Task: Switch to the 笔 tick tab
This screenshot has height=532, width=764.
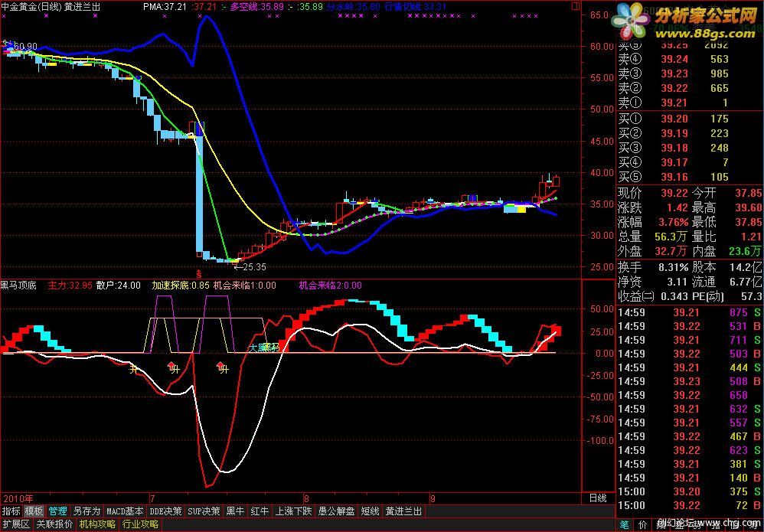Action: tap(624, 525)
